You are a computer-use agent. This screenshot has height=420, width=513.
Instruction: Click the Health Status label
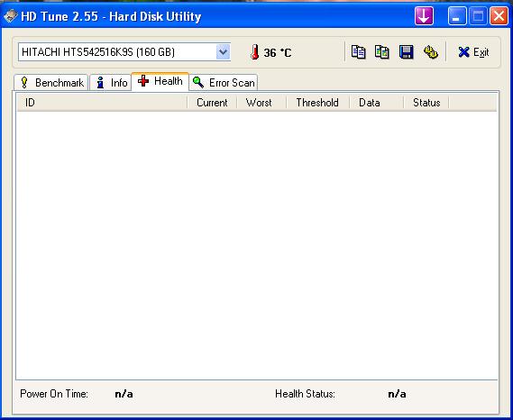click(x=305, y=394)
